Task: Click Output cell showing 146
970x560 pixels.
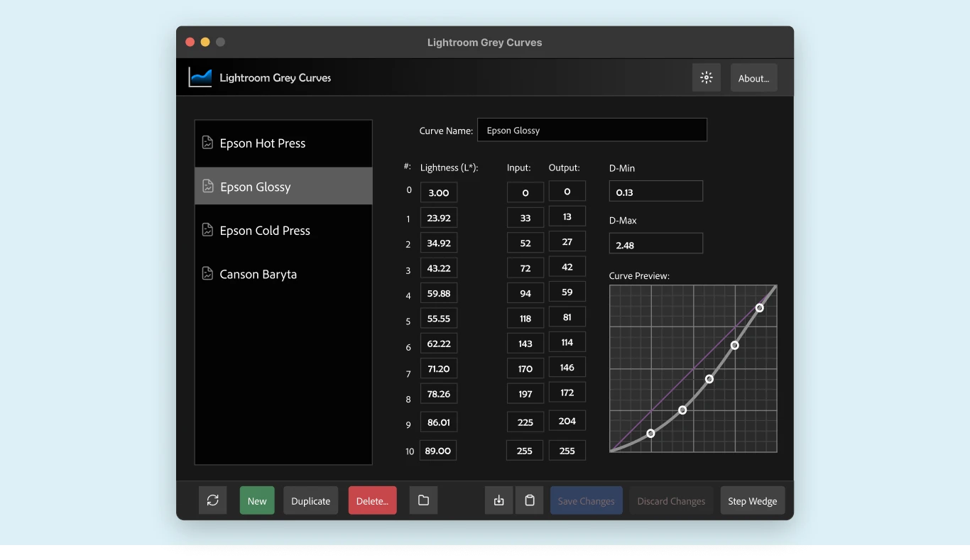Action: click(x=567, y=368)
